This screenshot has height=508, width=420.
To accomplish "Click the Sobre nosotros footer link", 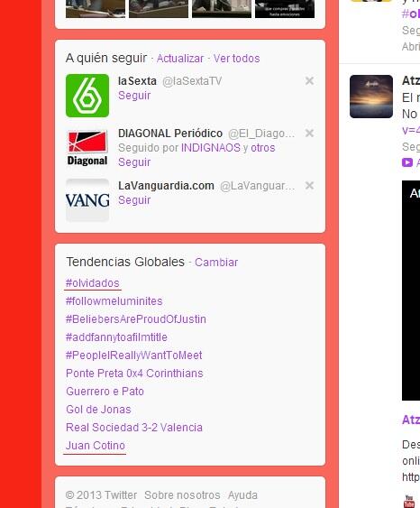I will coord(182,495).
